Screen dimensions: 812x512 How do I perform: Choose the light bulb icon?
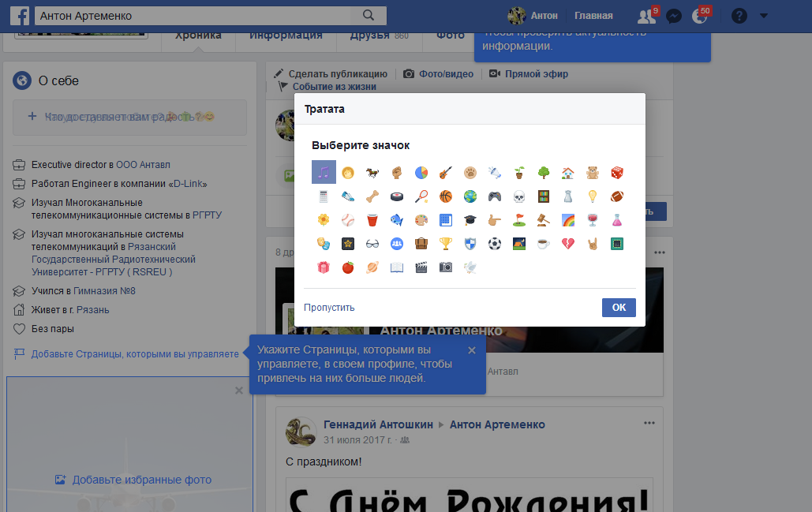591,196
